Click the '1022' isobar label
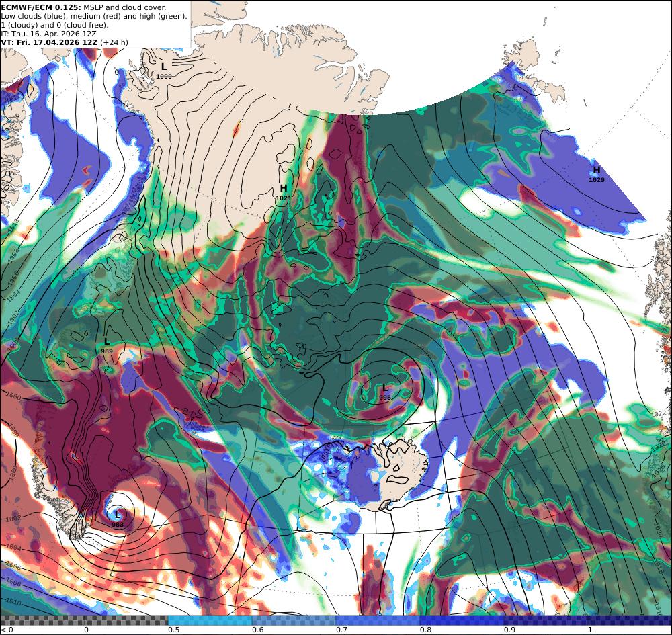The height and width of the screenshot is (635, 672). pos(659,413)
